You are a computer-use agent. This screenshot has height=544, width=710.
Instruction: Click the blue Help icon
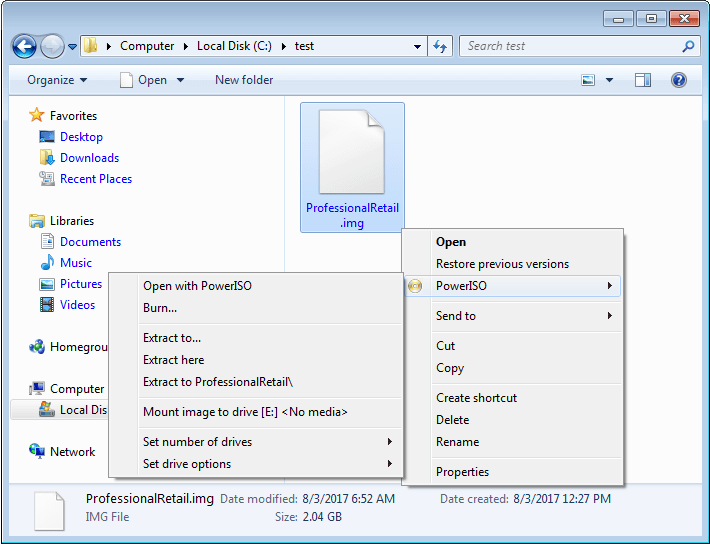tap(679, 80)
